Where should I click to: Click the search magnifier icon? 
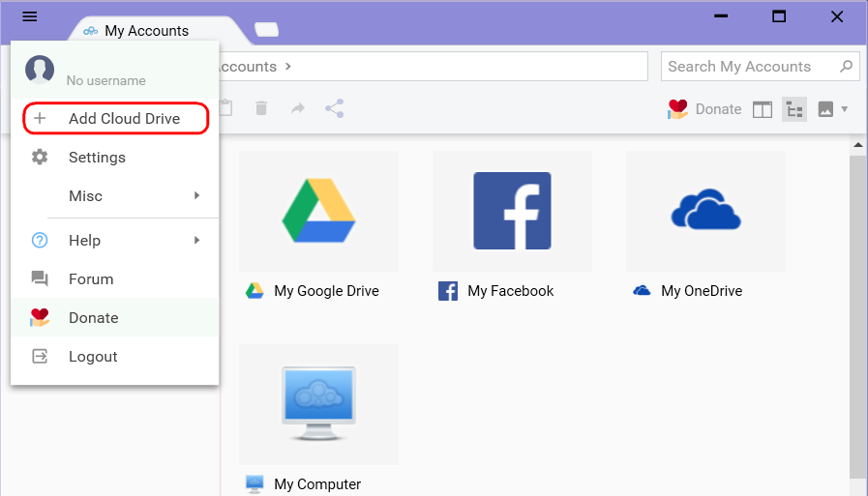click(846, 67)
